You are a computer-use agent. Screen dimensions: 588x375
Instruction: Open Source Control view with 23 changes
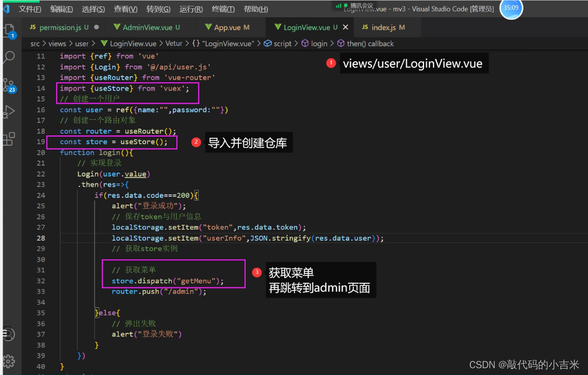[9, 85]
